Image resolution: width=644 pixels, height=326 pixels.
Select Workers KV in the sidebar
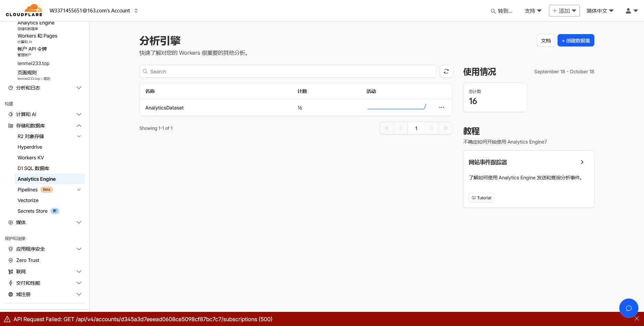[x=30, y=157]
